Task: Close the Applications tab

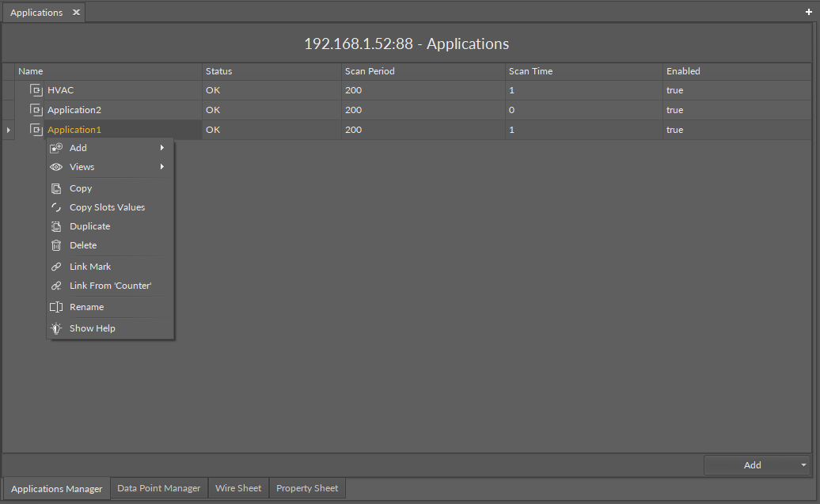Action: pos(76,13)
